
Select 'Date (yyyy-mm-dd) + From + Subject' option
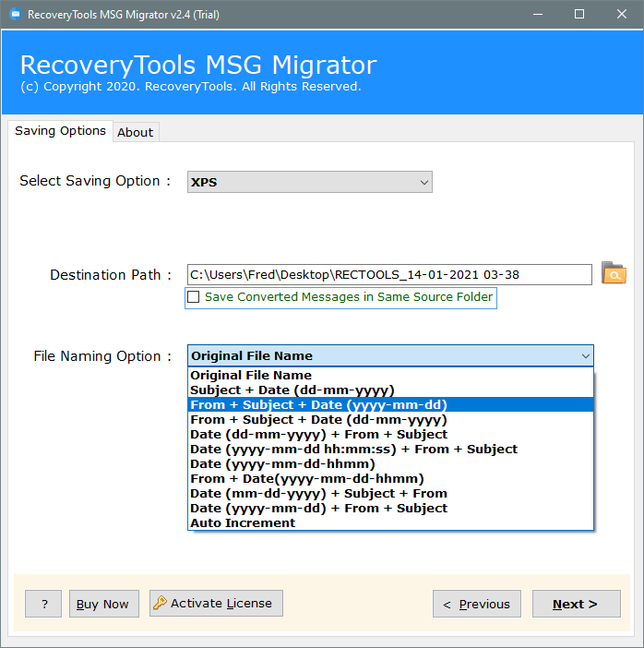tap(390, 509)
